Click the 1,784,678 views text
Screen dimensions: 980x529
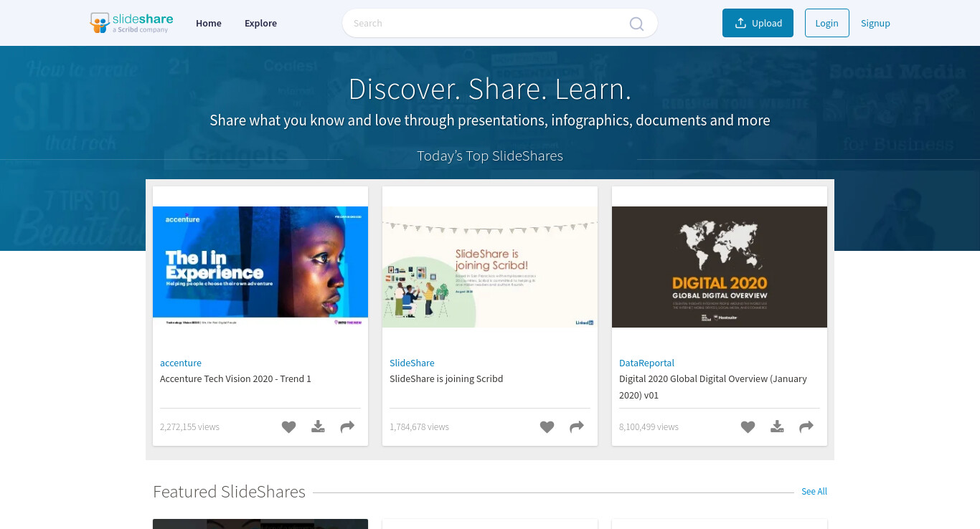point(419,426)
